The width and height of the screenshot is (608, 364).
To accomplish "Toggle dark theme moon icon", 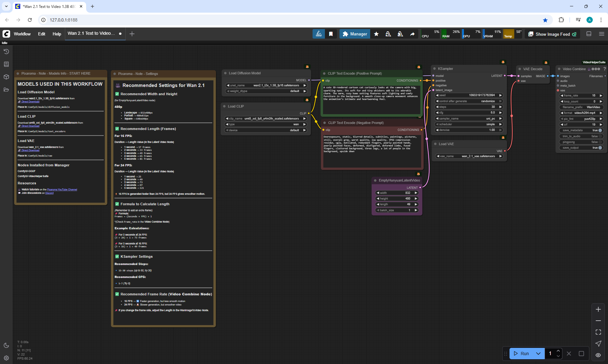I will point(6,345).
